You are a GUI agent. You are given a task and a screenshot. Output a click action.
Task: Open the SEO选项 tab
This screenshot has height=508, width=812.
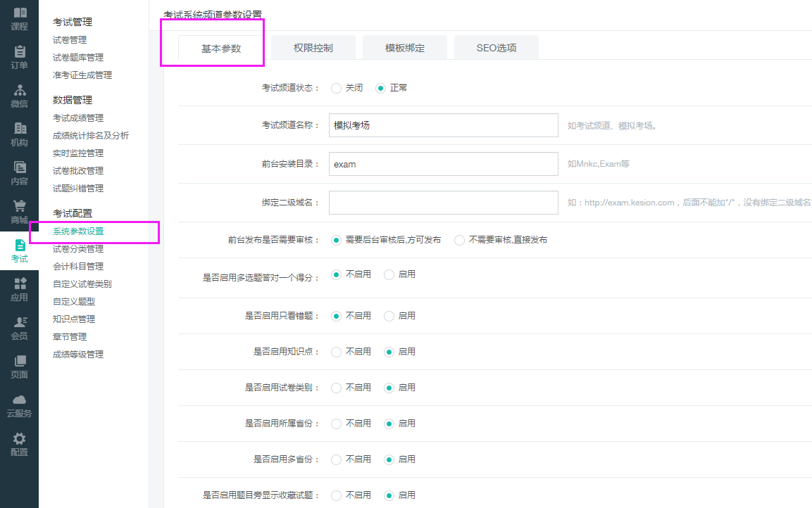(x=496, y=49)
